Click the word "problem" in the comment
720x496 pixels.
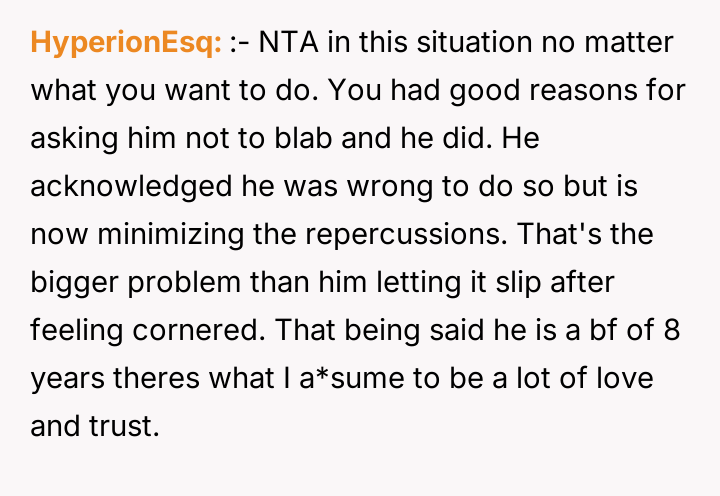(x=176, y=283)
